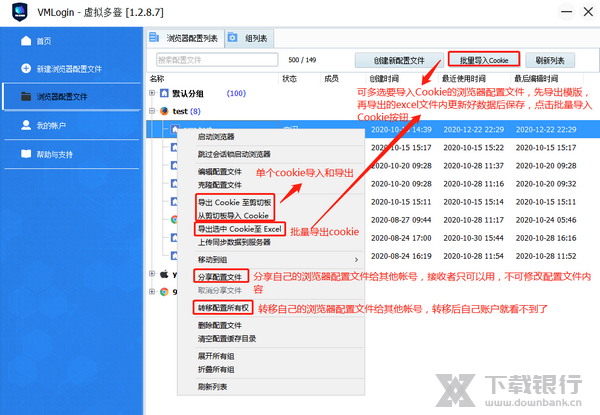Choose 从剪切板导入 Cookie
This screenshot has height=415, width=600.
(x=233, y=216)
